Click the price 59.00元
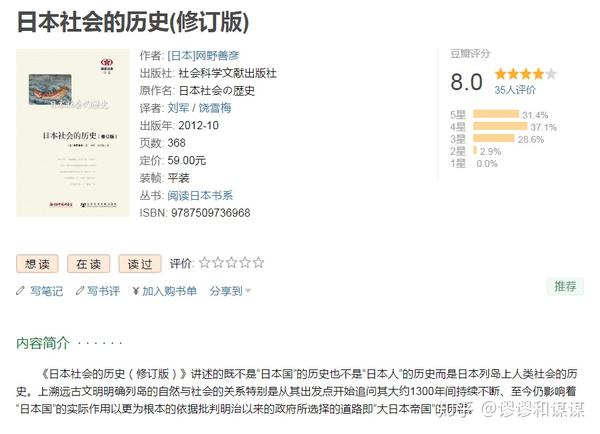 [x=186, y=160]
